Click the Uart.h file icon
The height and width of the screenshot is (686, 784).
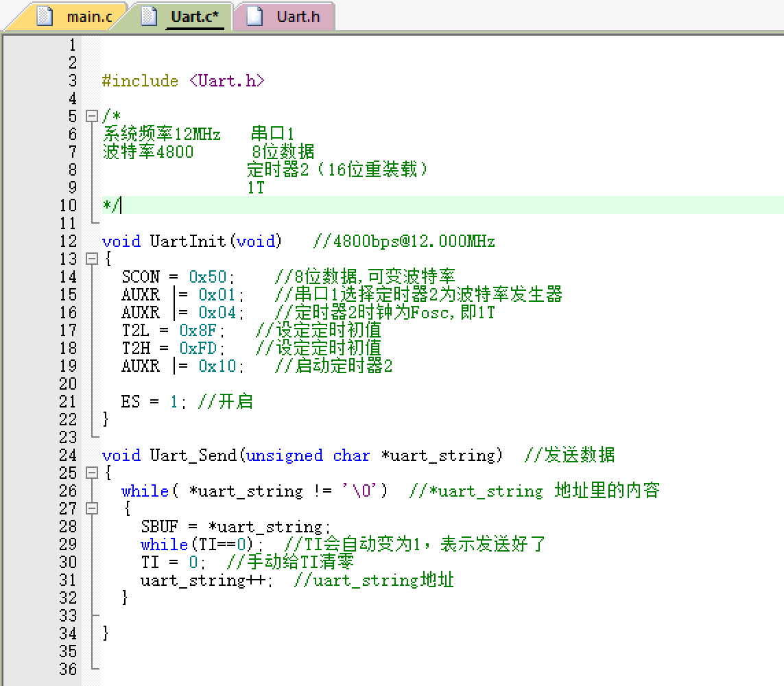254,16
